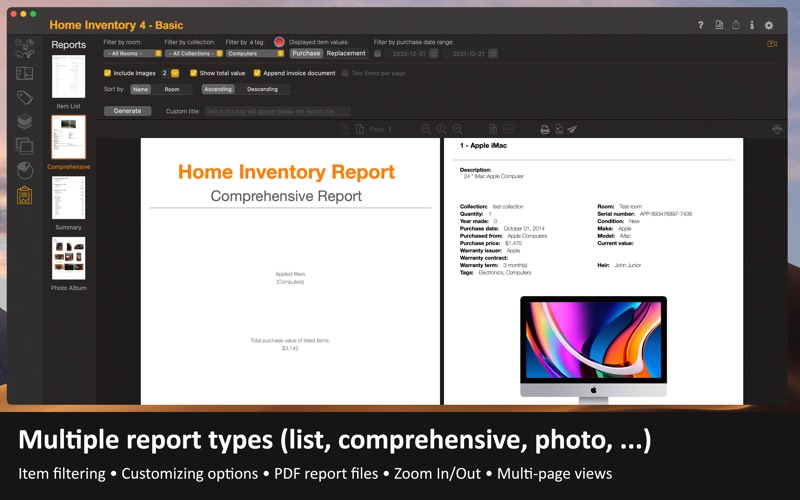Open the overlapping-squares sidebar icon
This screenshot has width=800, height=500.
pyautogui.click(x=24, y=146)
